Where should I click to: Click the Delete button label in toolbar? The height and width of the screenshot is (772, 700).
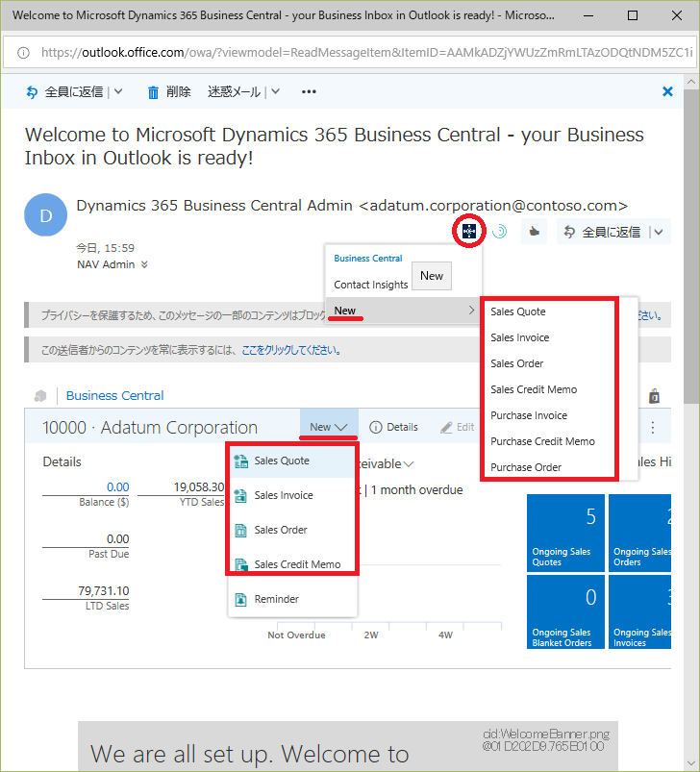pos(178,91)
